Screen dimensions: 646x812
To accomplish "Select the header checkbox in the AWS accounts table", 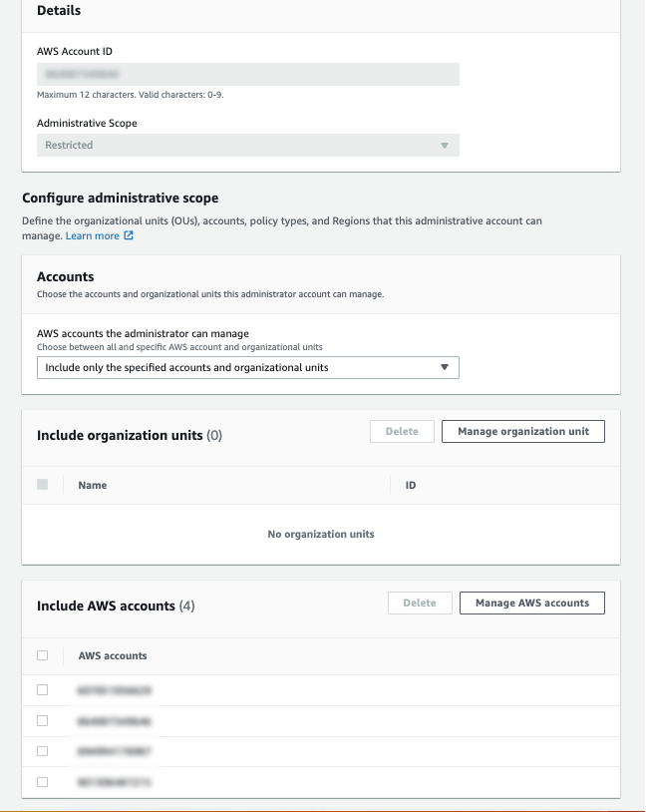I will pyautogui.click(x=43, y=655).
